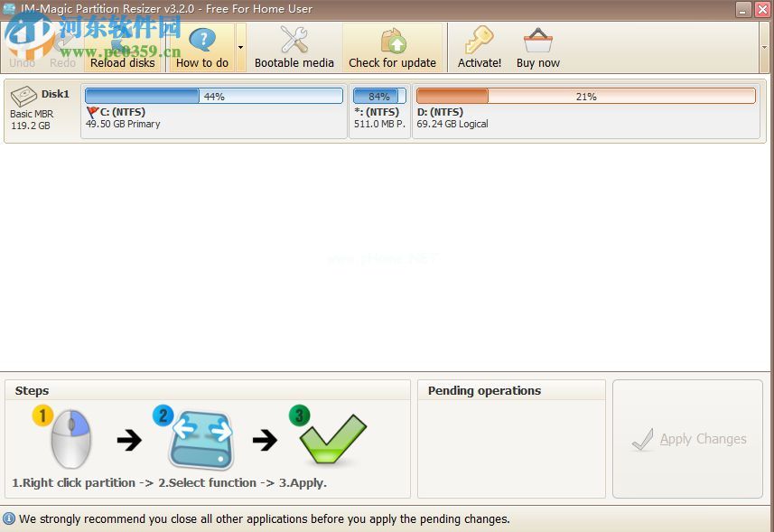
Task: Click the green checkmark step 3 icon
Action: [331, 440]
